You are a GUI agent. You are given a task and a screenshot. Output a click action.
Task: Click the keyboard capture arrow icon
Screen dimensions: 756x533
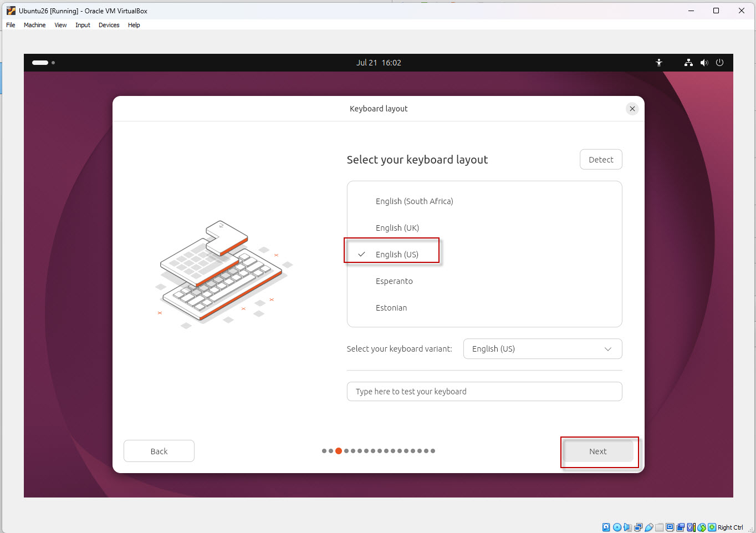pos(712,527)
